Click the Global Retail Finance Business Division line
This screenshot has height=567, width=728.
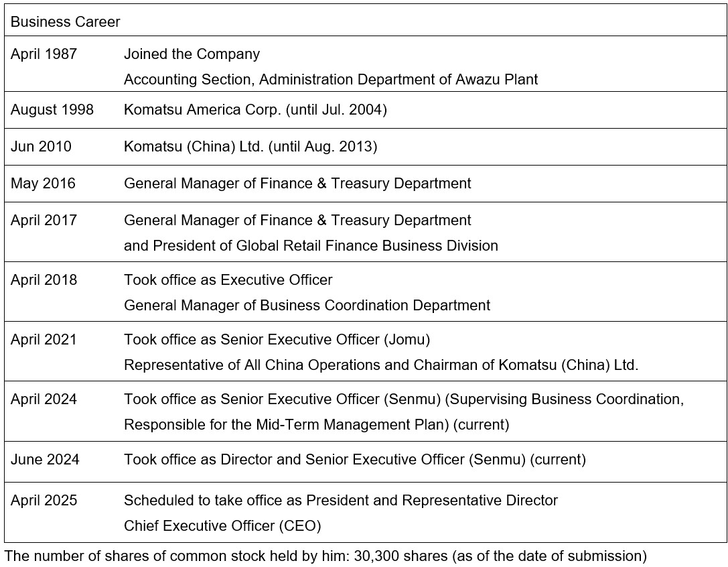pyautogui.click(x=311, y=246)
